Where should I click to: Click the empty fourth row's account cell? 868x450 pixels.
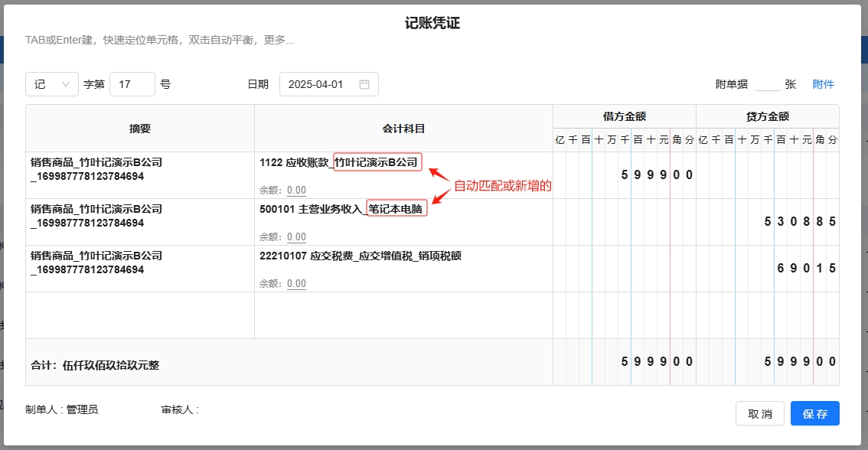403,315
